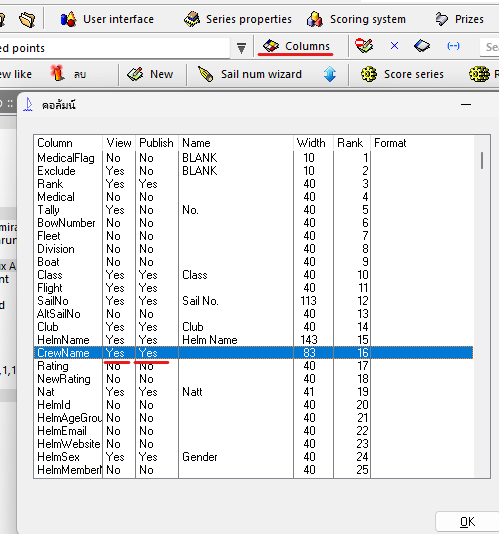This screenshot has width=499, height=534.
Task: Toggle Publish Yes on CrewName row
Action: (148, 353)
